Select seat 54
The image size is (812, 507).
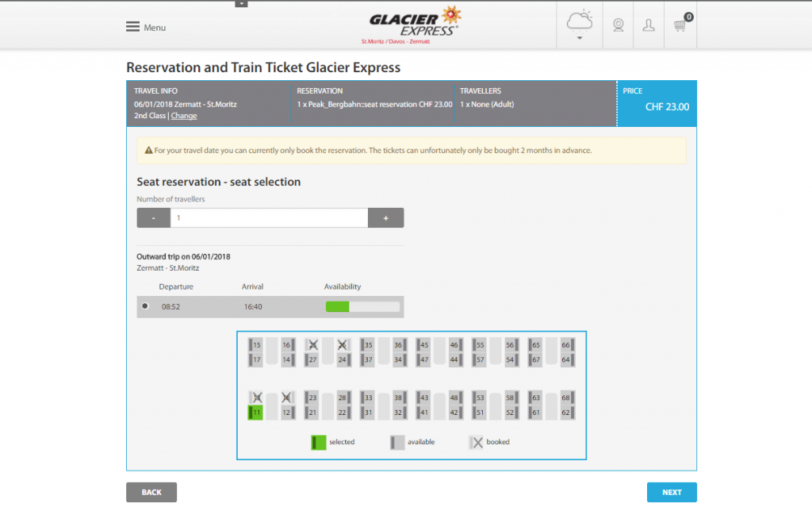point(511,359)
